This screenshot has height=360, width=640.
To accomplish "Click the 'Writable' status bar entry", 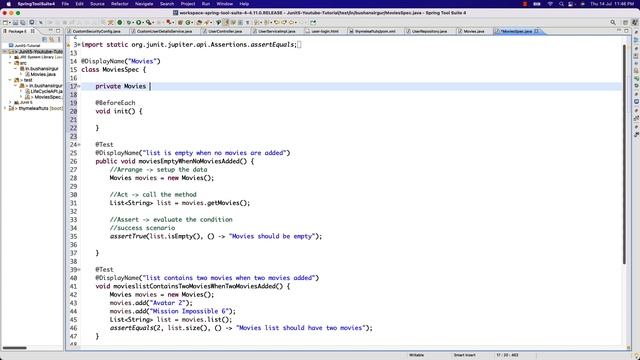I will 416,355.
